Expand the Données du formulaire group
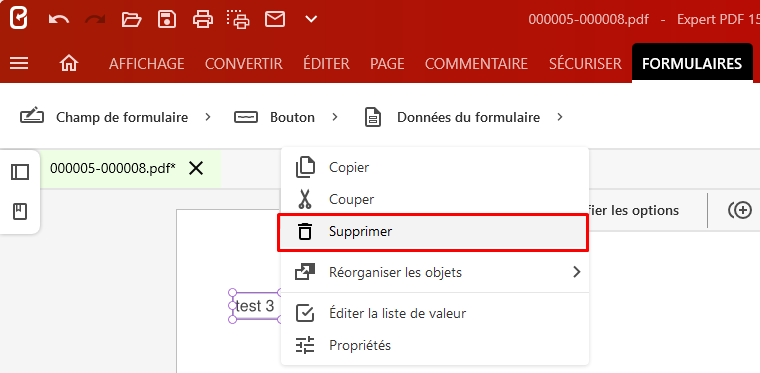This screenshot has width=760, height=373. pos(560,117)
